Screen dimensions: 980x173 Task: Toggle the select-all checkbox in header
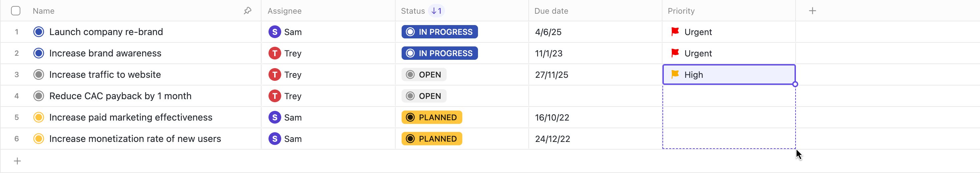[x=16, y=11]
